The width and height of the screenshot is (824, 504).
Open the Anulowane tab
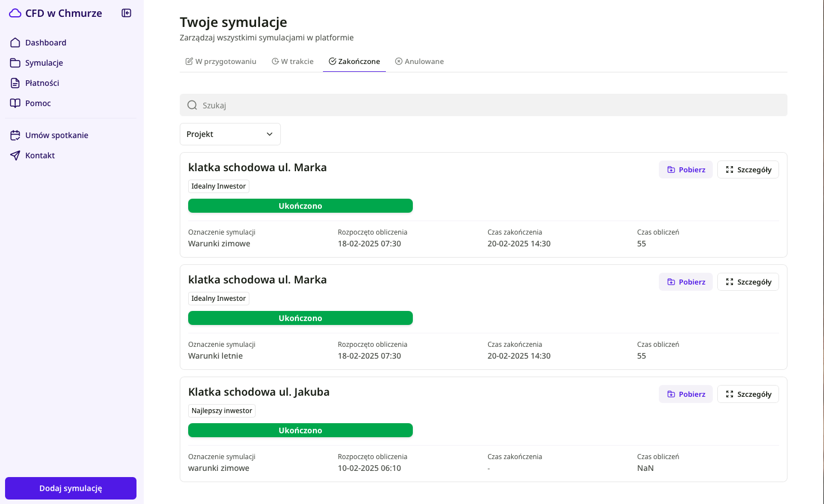tap(420, 61)
